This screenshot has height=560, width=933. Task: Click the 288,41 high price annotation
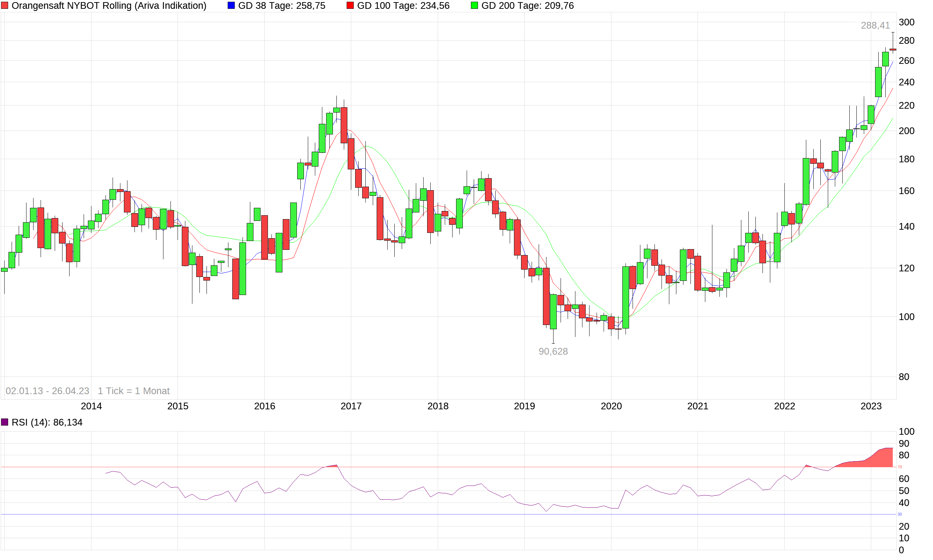pos(875,25)
